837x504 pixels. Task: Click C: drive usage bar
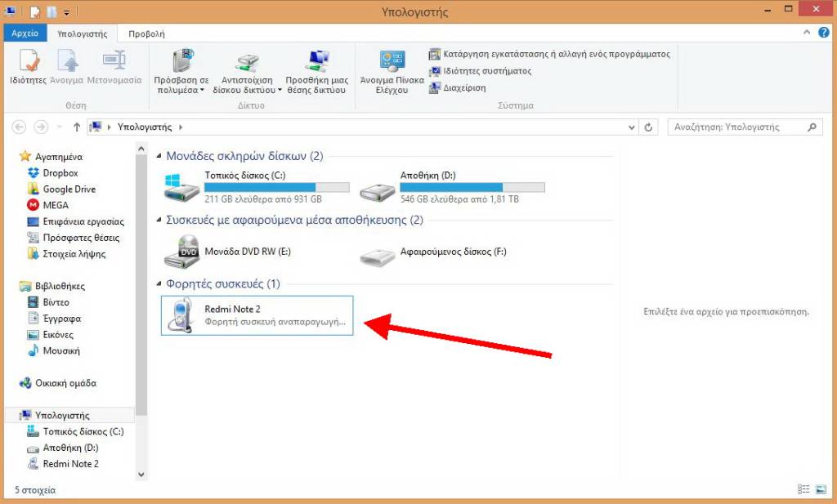[277, 187]
